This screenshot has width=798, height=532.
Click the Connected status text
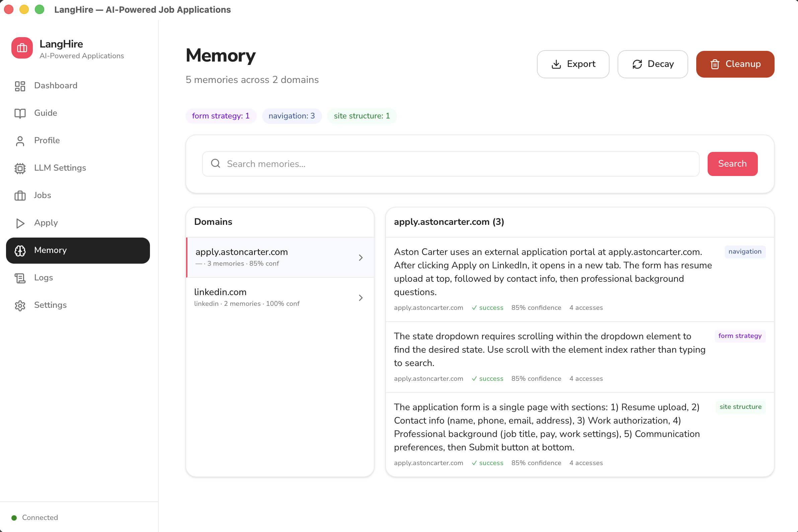[40, 518]
